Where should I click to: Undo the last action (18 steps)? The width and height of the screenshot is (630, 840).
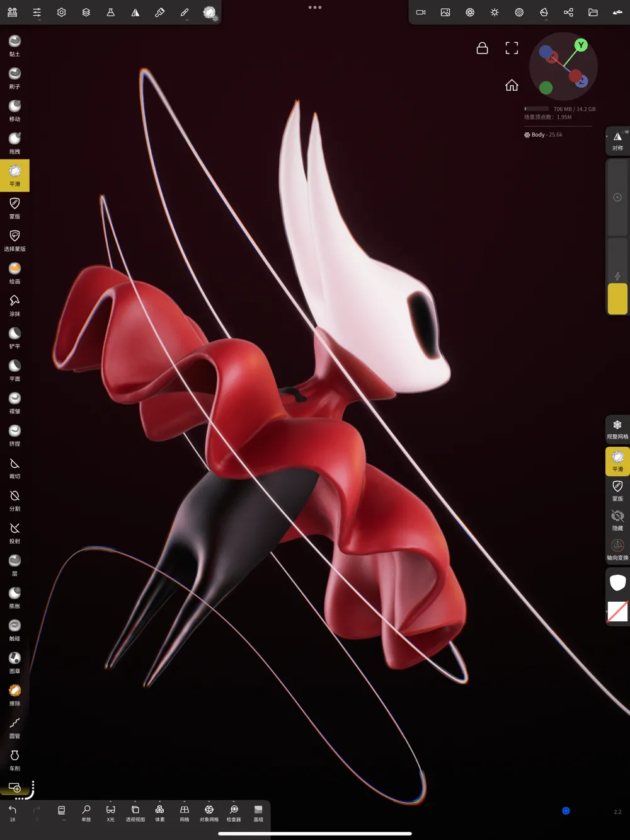(x=12, y=812)
